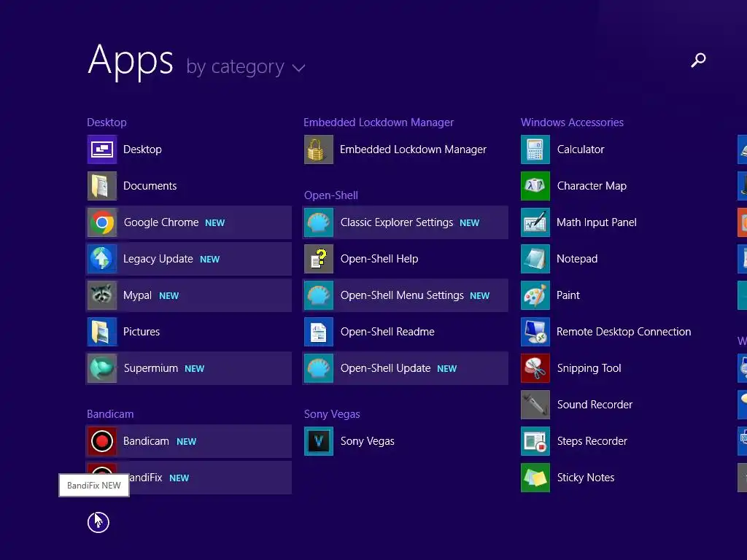This screenshot has height=560, width=747.
Task: Open the Pictures folder icon
Action: coord(102,332)
